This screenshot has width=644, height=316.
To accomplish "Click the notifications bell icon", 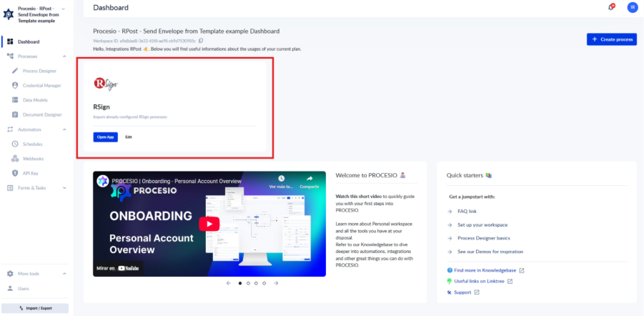I will pos(611,7).
